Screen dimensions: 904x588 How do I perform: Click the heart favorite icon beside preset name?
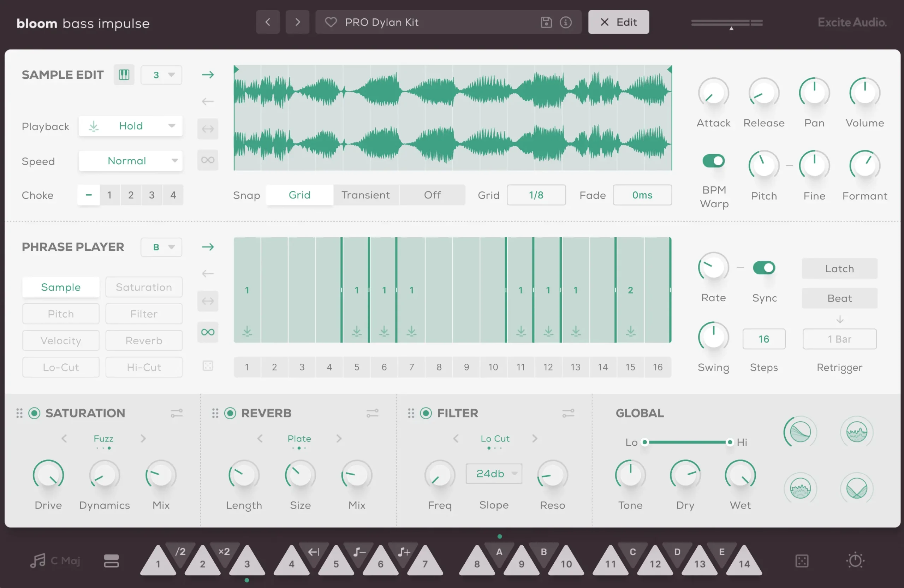pos(331,22)
